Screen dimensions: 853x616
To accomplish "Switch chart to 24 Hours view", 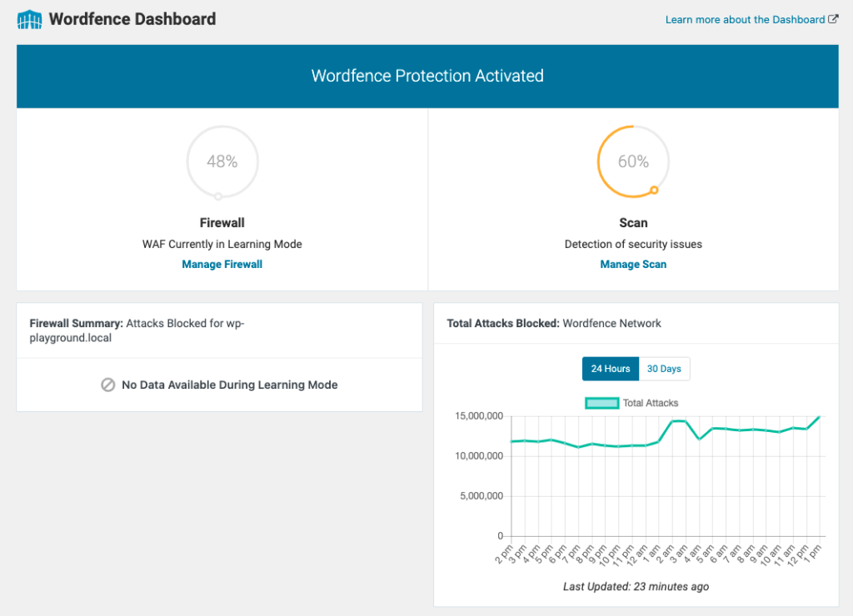I will coord(611,369).
